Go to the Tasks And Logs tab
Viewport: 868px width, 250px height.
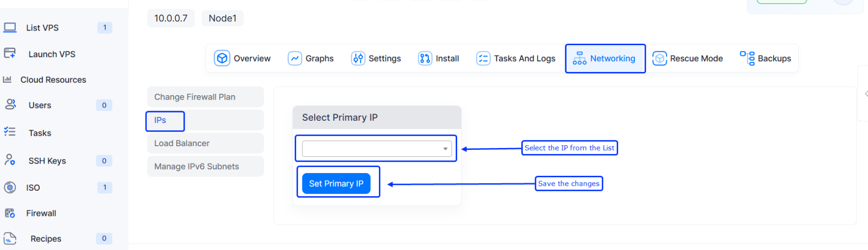515,58
